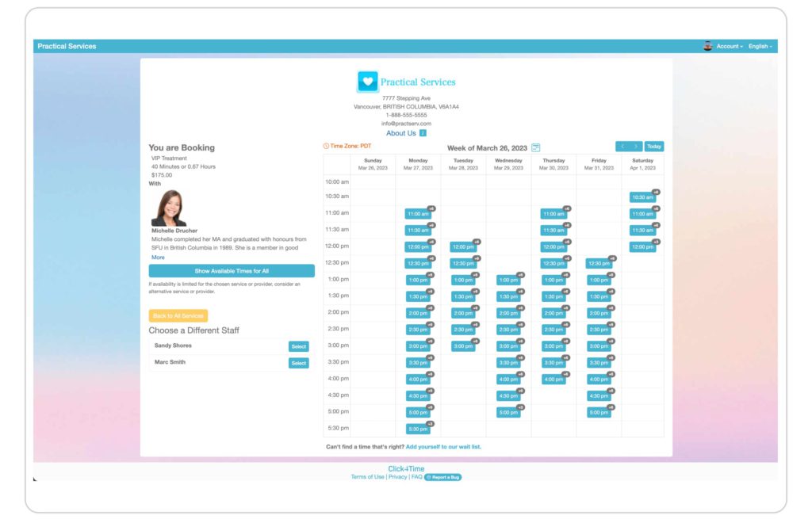Book Thursday 4:00 pm slot

coord(553,380)
